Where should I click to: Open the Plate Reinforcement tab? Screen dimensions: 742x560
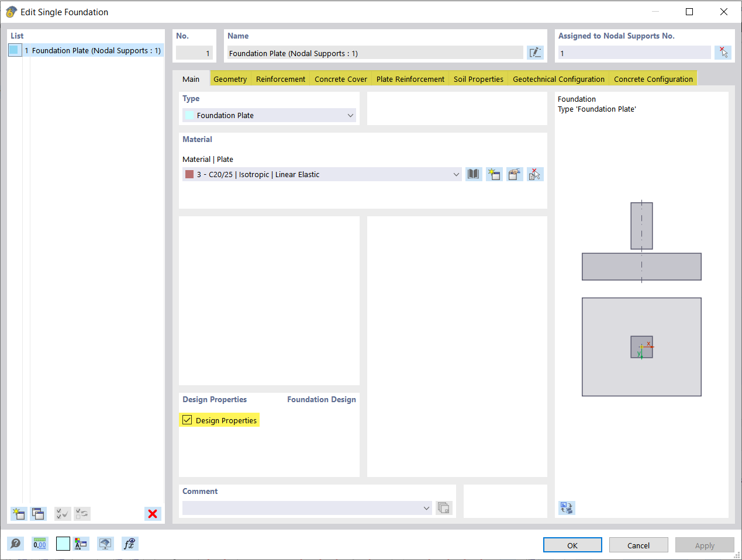409,78
